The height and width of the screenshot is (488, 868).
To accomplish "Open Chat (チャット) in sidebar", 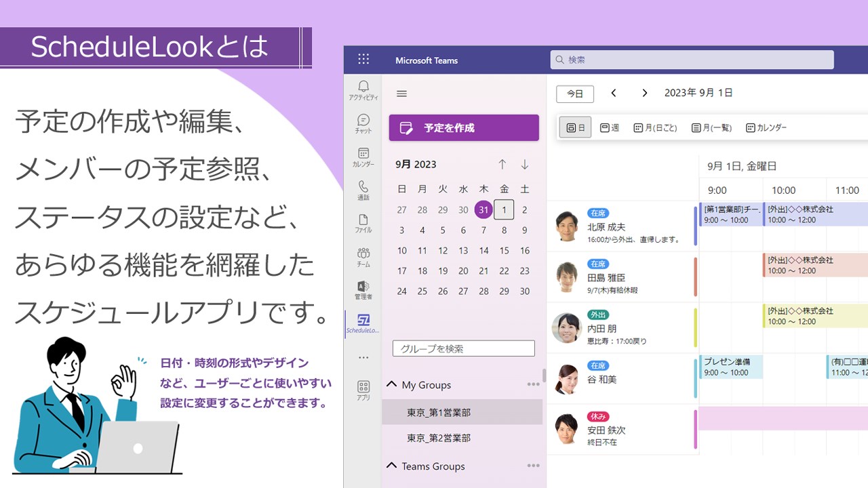I will (x=363, y=123).
